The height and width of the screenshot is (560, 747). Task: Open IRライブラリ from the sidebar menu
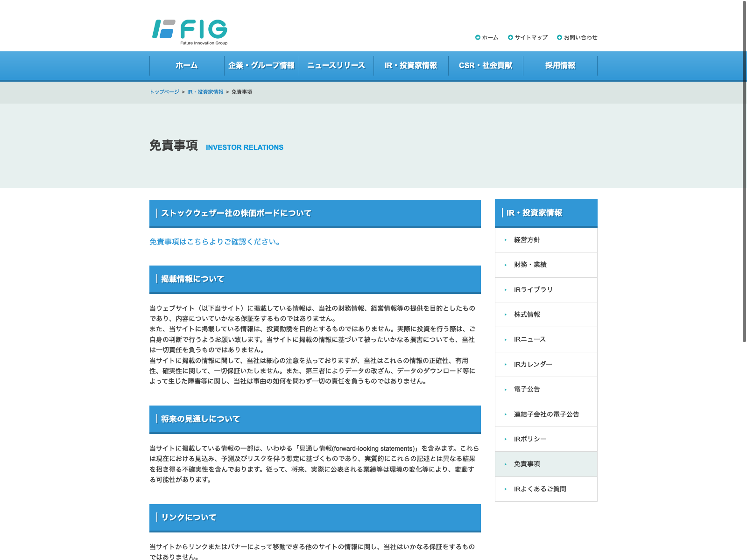click(533, 290)
